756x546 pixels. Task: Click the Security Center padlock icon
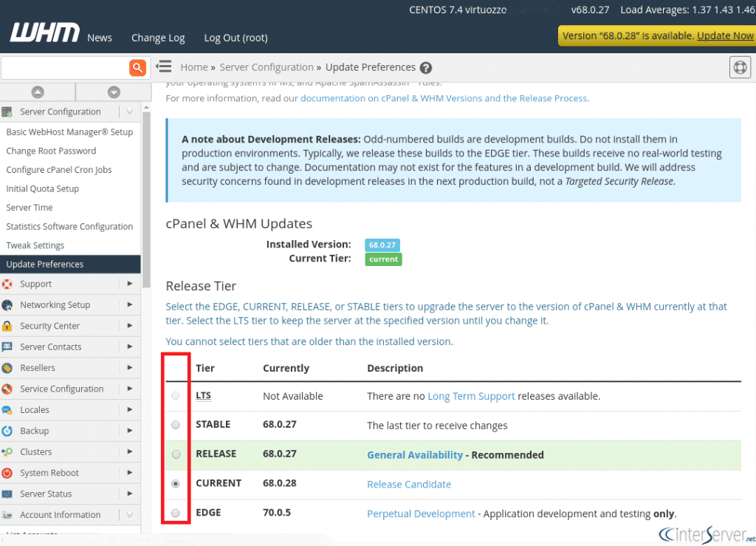(7, 326)
